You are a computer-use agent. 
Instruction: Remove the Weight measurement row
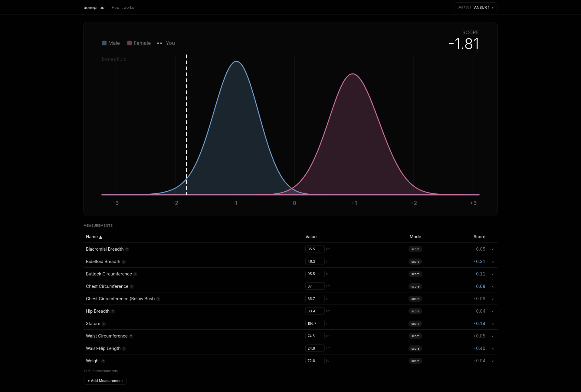pyautogui.click(x=493, y=361)
